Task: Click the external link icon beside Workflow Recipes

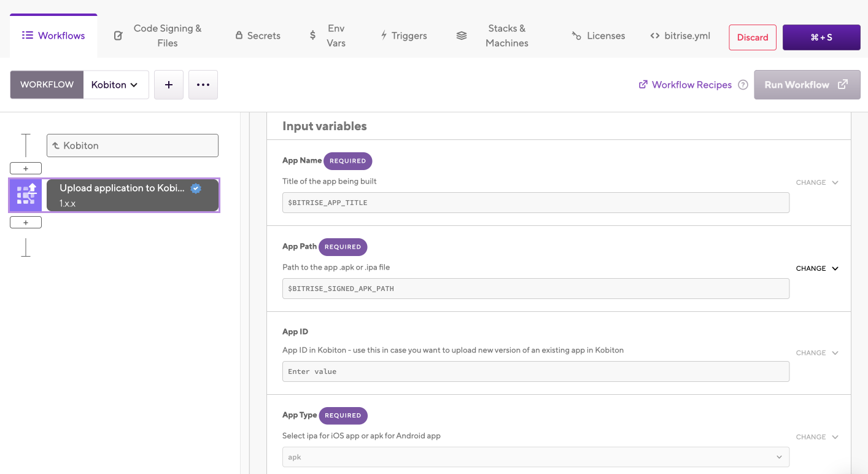Action: 643,85
